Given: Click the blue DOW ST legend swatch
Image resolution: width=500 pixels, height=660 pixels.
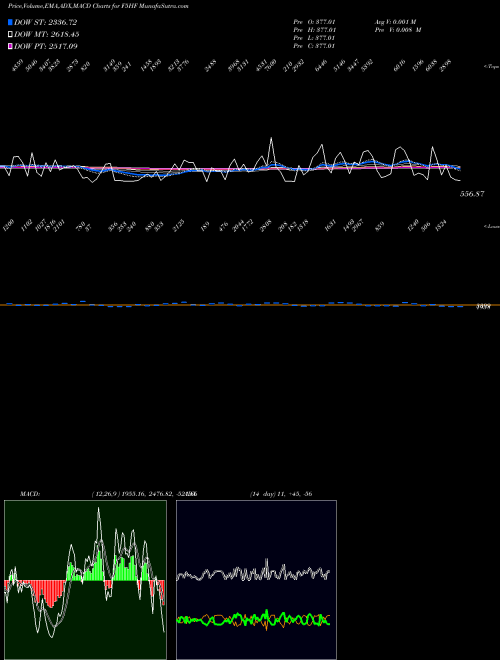Looking at the screenshot, I should (x=11, y=22).
